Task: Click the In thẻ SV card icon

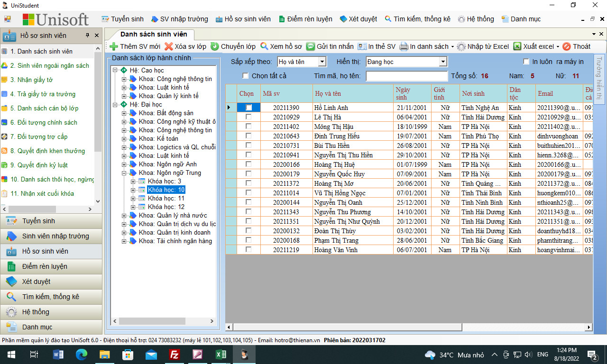Action: [x=362, y=46]
